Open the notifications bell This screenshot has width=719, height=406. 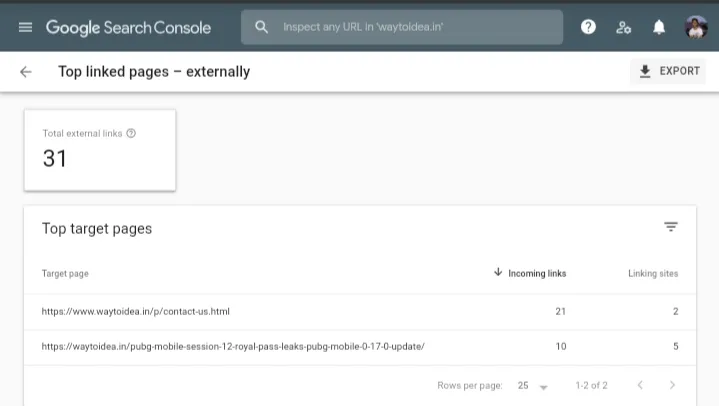click(x=659, y=28)
